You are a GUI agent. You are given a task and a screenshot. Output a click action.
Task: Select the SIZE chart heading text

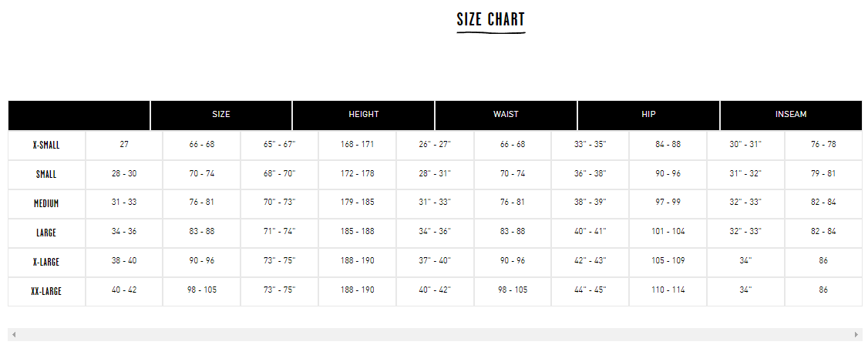pyautogui.click(x=490, y=19)
